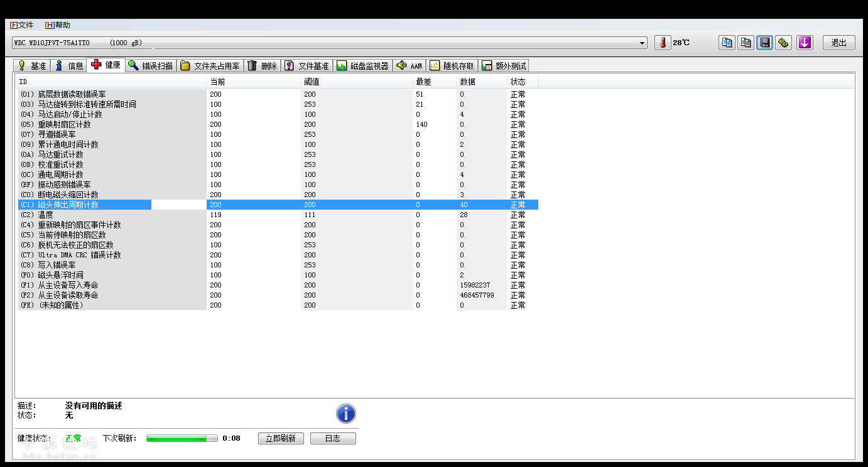Image resolution: width=868 pixels, height=467 pixels.
Task: Click the purple minimize-to-tray arrow icon
Action: (x=805, y=43)
